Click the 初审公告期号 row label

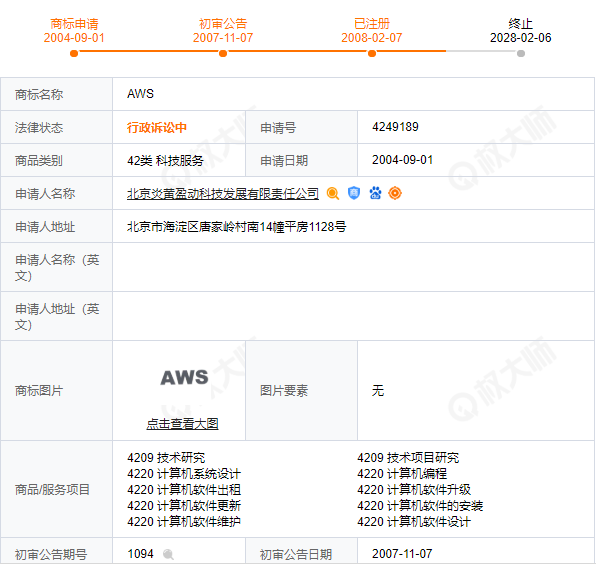click(x=51, y=555)
